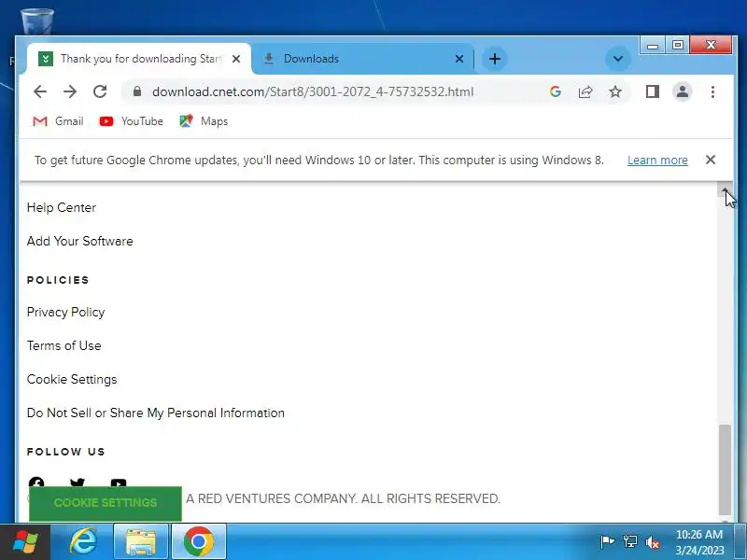Open CNET's Facebook page icon

[x=36, y=483]
